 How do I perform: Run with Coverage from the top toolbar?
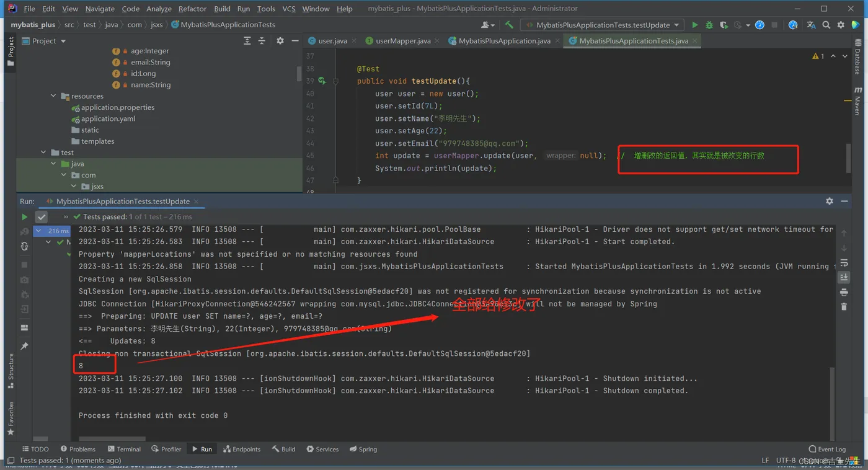pyautogui.click(x=724, y=25)
